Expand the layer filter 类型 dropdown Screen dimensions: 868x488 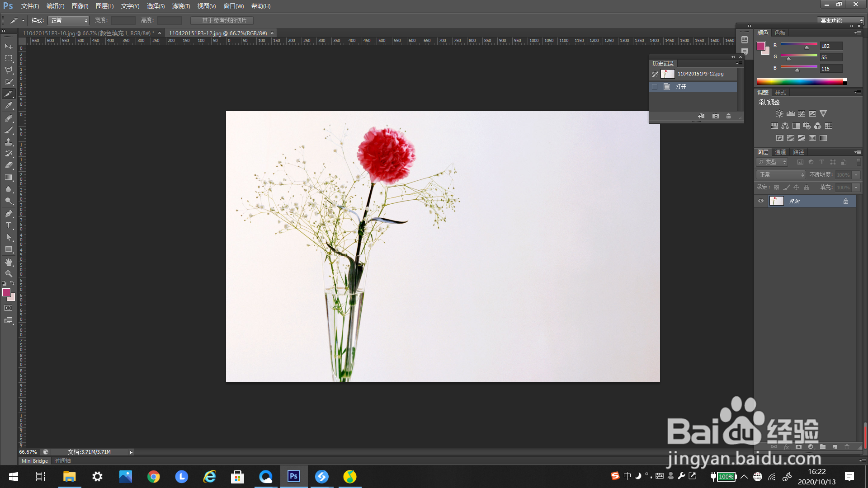(x=773, y=162)
